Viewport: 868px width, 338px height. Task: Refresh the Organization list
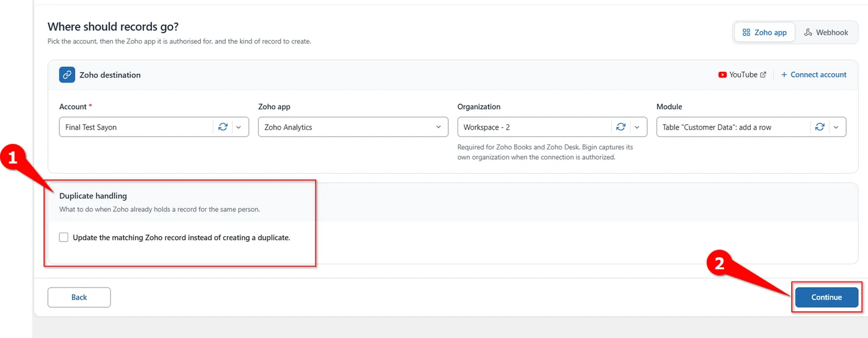[x=621, y=127]
